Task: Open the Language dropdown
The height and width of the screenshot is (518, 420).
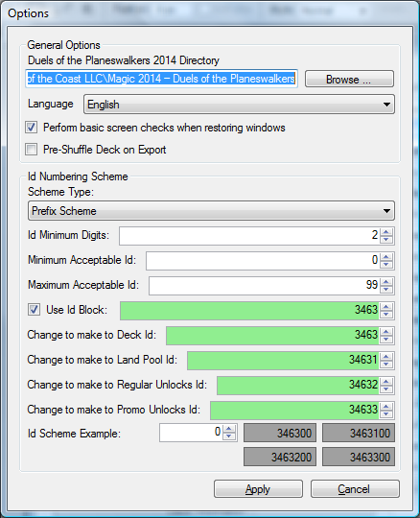Action: tap(239, 105)
